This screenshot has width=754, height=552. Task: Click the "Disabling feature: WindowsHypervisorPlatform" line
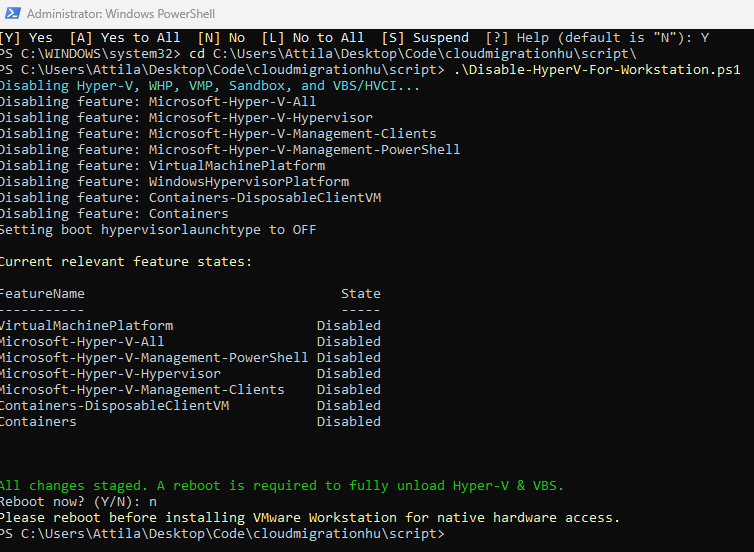[x=174, y=182]
